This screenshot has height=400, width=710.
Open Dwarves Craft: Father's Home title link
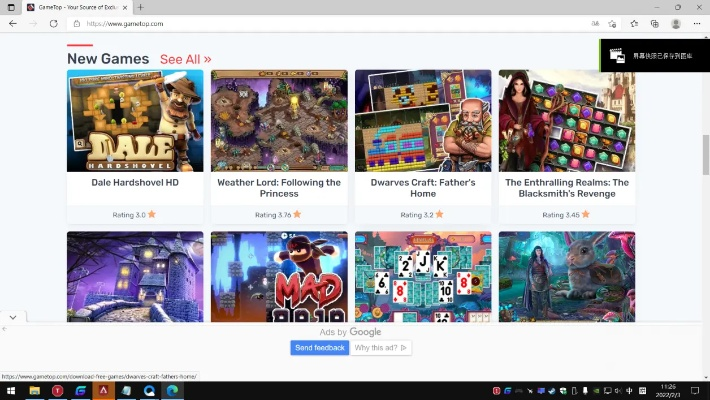[423, 188]
